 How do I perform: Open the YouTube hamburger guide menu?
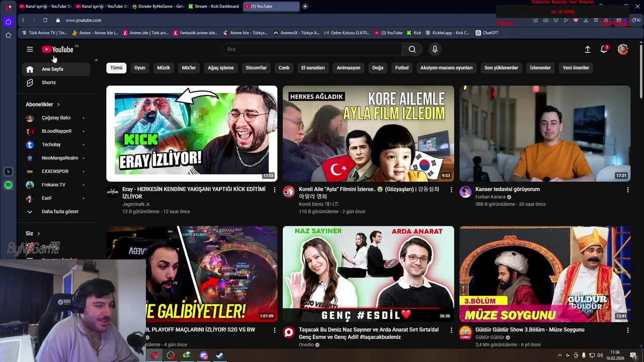tap(30, 49)
